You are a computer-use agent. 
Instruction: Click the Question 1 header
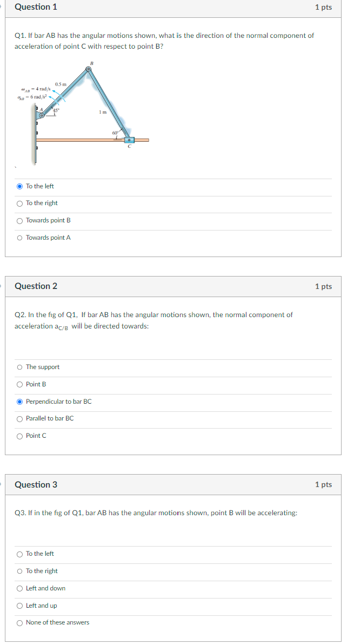pos(36,8)
